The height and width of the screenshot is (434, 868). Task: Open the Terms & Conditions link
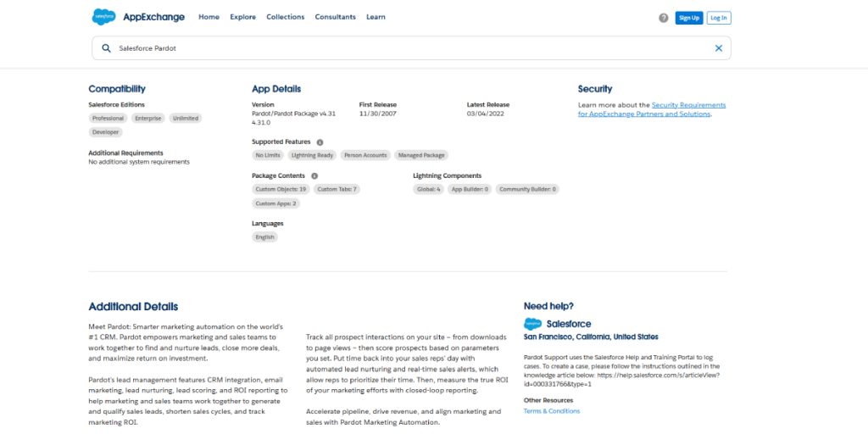coord(552,411)
